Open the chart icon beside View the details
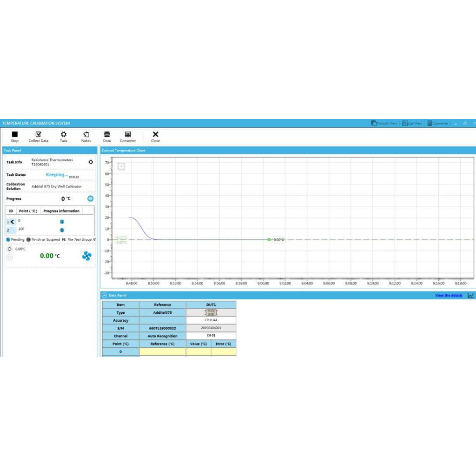The image size is (476, 476). [470, 295]
